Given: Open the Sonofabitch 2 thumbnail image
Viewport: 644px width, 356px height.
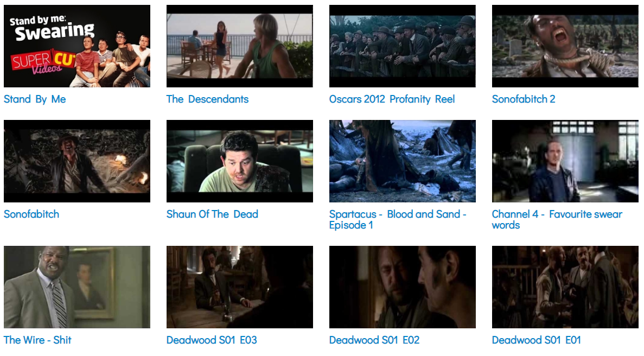Looking at the screenshot, I should click(565, 46).
